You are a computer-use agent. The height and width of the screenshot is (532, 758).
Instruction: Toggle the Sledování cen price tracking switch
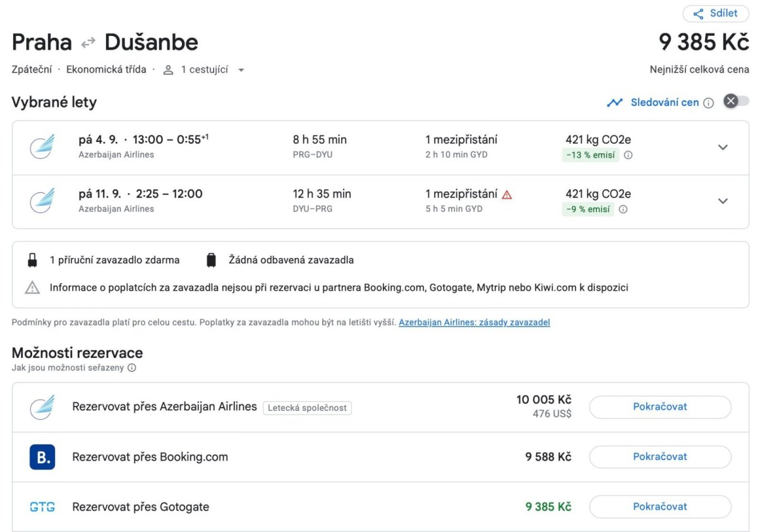point(737,102)
